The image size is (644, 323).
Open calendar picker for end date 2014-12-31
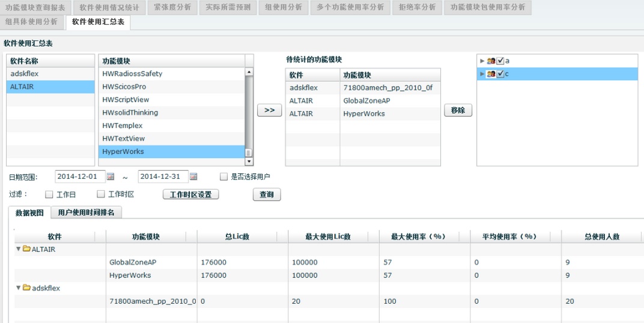[x=193, y=177]
